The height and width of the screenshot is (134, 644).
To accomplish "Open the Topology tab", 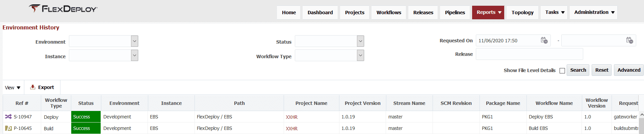I will click(522, 13).
